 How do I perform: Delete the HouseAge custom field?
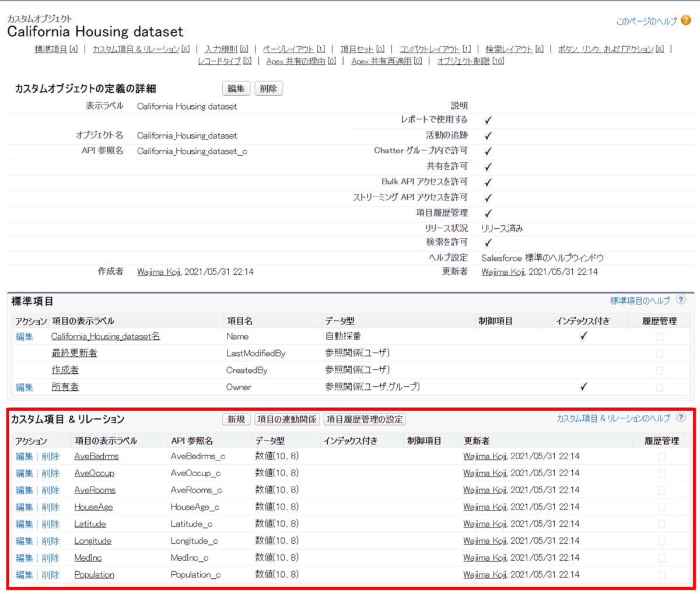[x=51, y=507]
